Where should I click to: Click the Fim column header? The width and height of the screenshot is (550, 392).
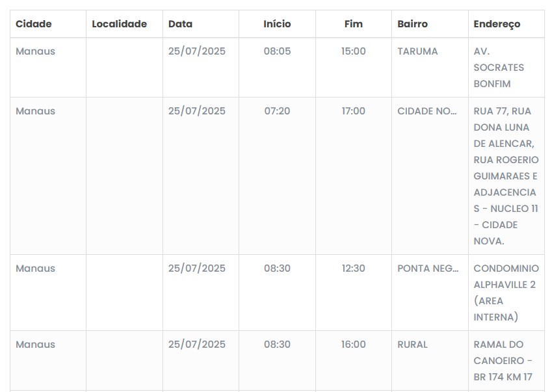[x=354, y=24]
